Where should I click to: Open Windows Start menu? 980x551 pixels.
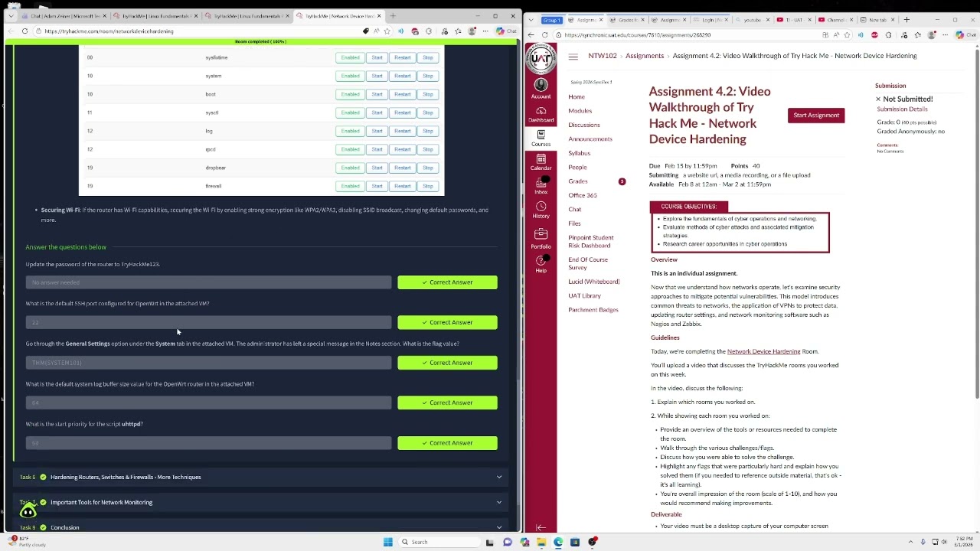(388, 542)
